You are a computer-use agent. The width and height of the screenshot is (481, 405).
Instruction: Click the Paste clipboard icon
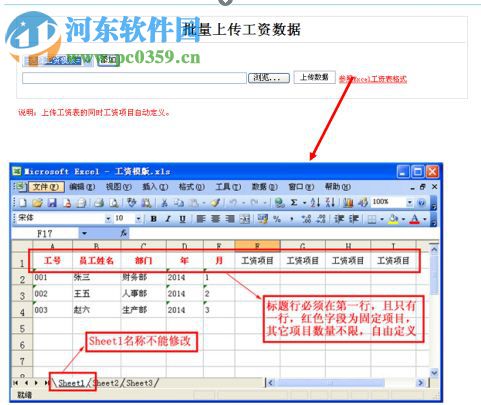194,202
